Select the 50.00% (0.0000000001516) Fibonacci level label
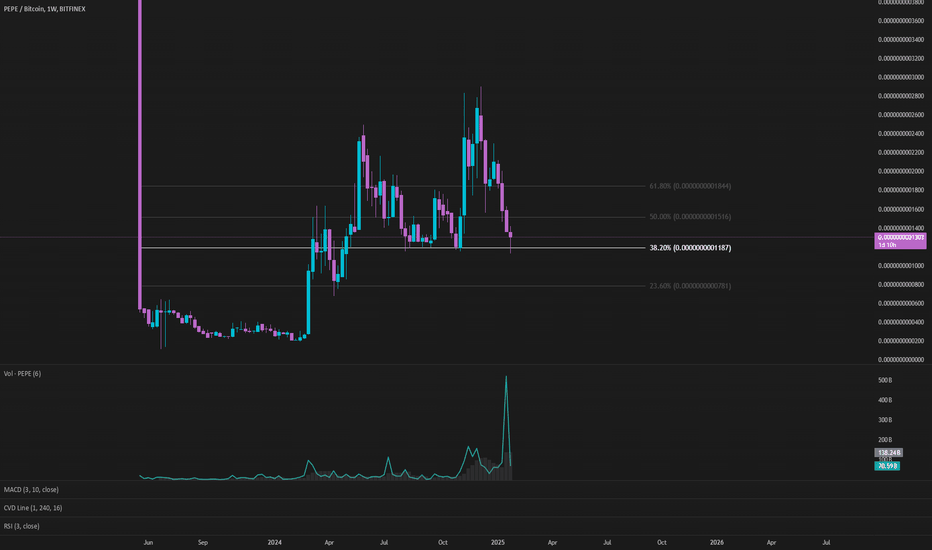 [x=690, y=216]
